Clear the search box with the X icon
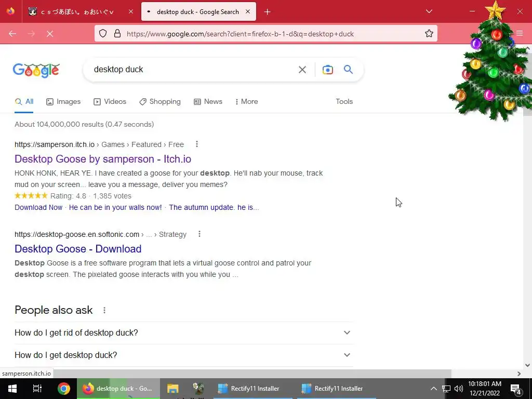 click(302, 70)
